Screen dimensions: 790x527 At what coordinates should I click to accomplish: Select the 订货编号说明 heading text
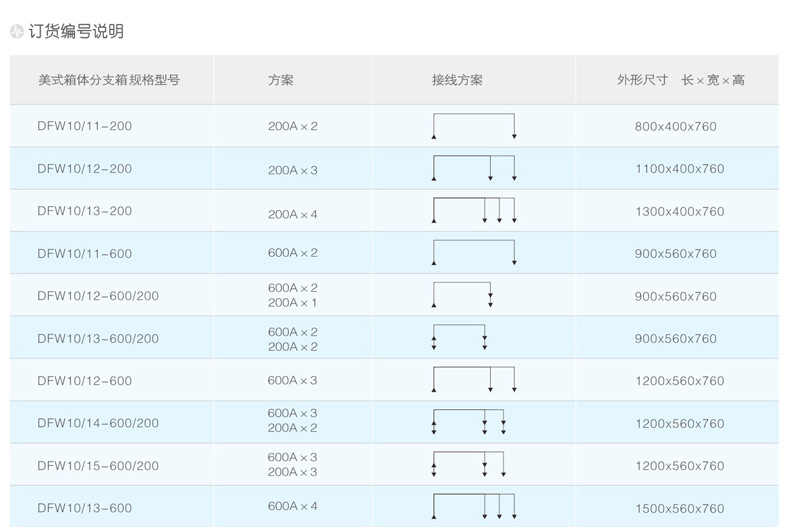tap(76, 31)
